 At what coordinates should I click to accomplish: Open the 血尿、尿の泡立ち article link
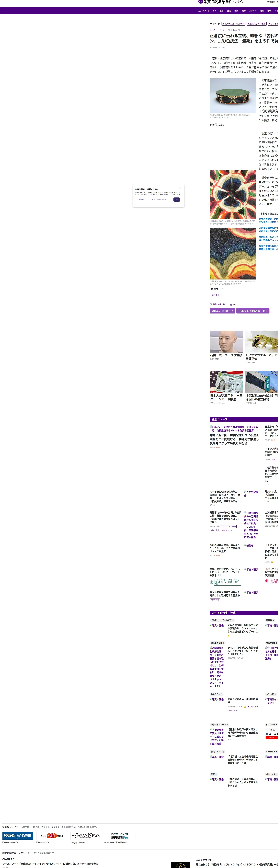click(225, 572)
